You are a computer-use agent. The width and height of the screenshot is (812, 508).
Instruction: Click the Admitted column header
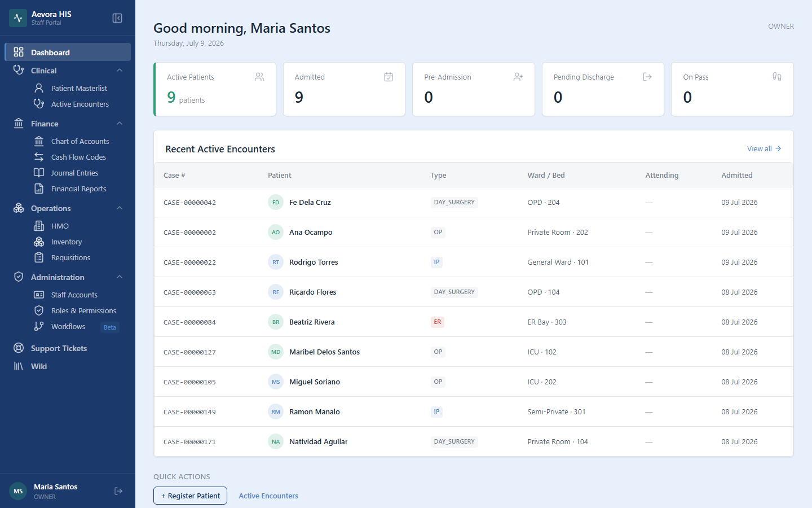(737, 175)
